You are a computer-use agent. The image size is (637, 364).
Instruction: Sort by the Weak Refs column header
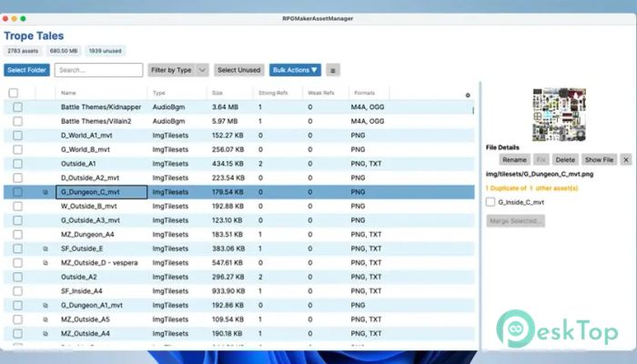(x=321, y=93)
